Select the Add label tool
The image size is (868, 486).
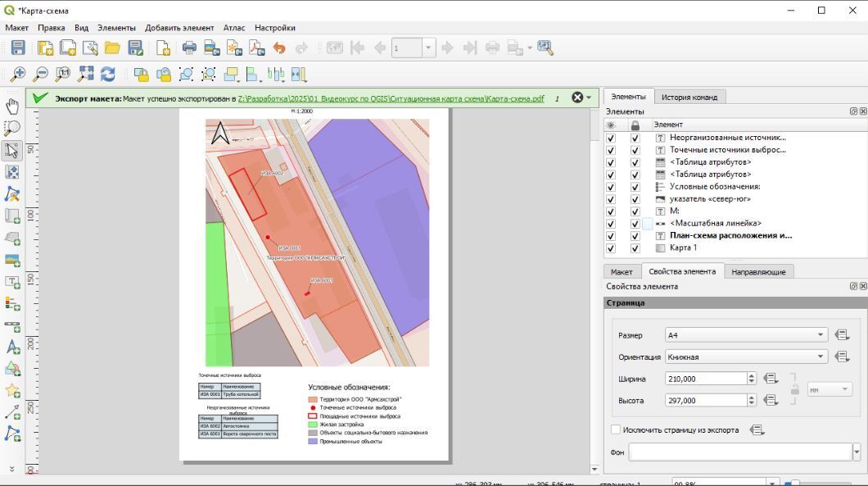coord(12,283)
